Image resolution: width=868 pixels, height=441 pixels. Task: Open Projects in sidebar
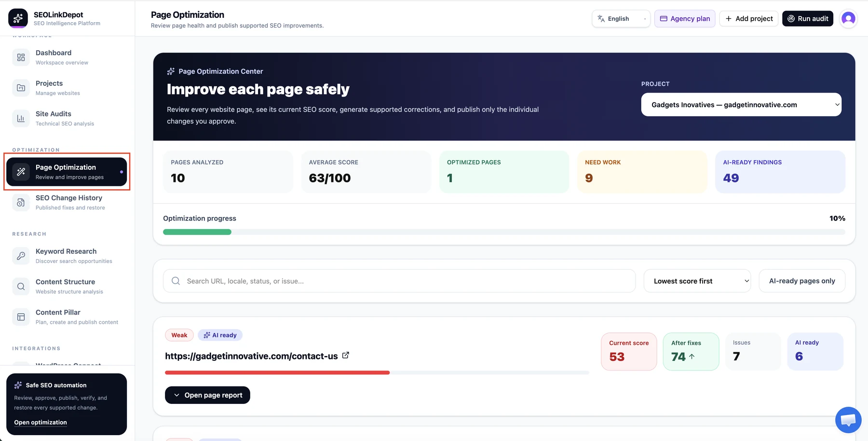67,88
